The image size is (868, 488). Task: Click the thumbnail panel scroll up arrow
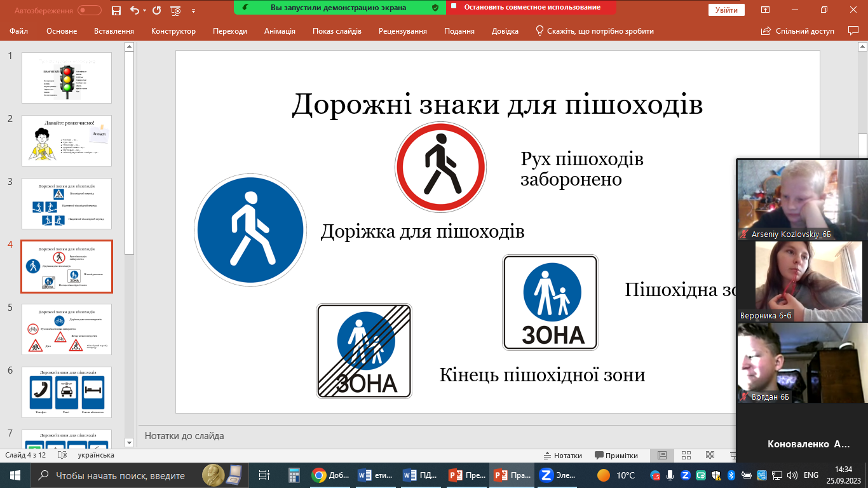click(130, 46)
